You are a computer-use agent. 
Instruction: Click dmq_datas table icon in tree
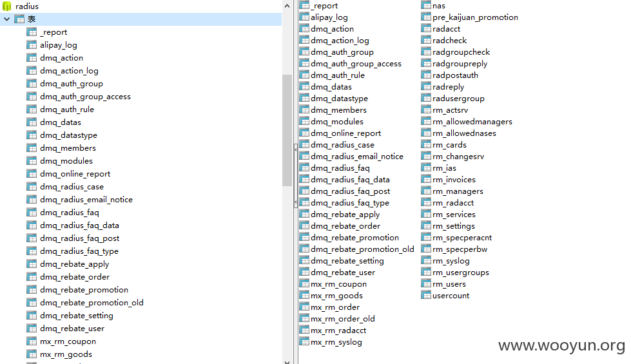coord(32,122)
